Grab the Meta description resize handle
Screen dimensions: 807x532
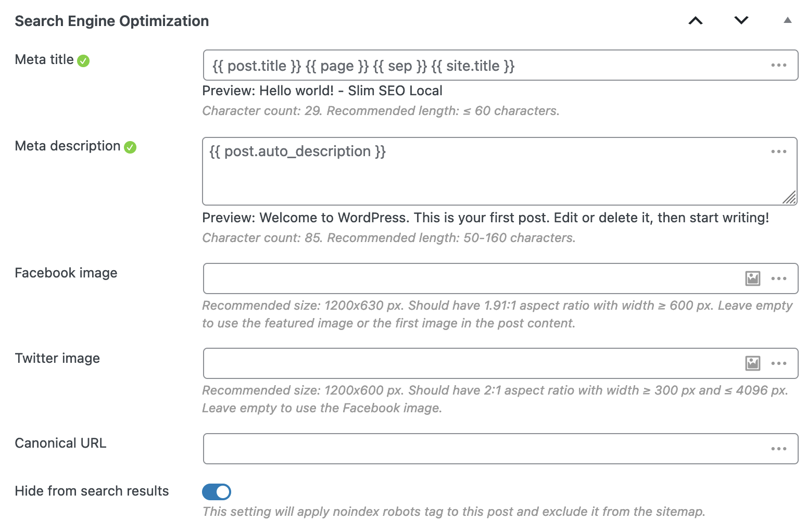click(789, 197)
